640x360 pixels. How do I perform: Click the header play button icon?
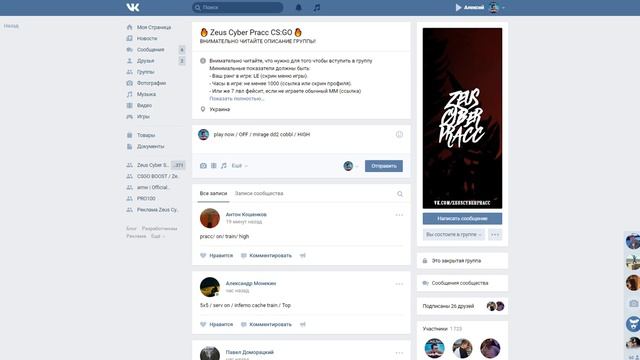pyautogui.click(x=458, y=7)
